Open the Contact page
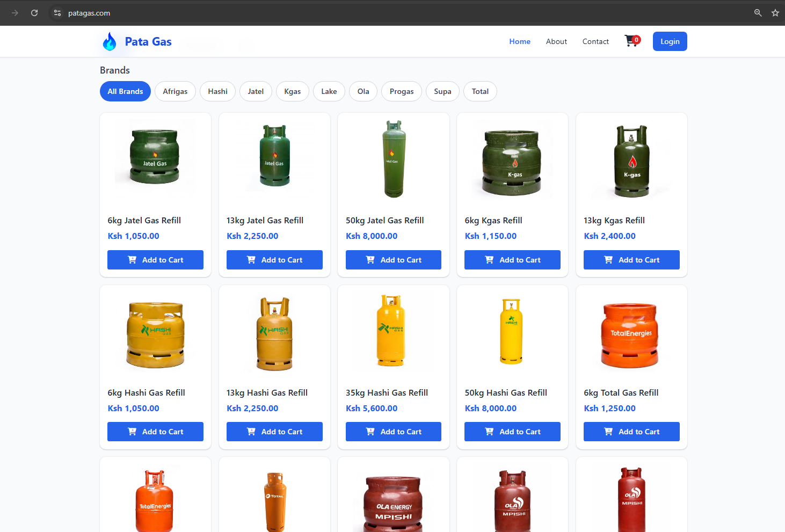Viewport: 785px width, 532px height. click(595, 41)
